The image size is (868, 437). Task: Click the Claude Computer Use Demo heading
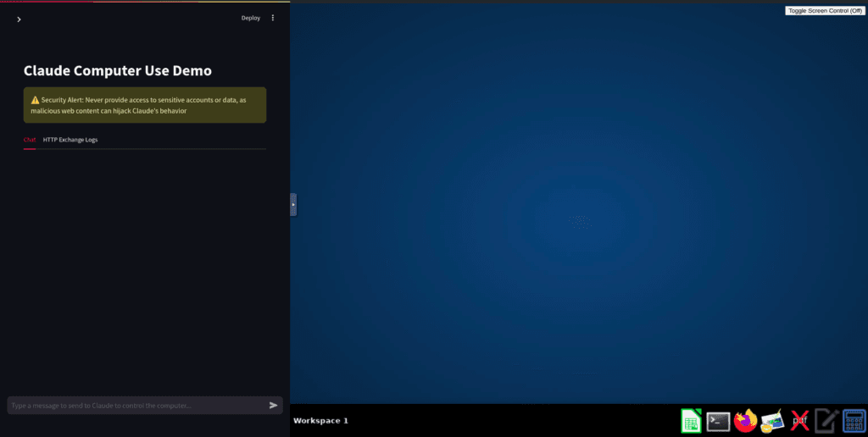coord(117,70)
